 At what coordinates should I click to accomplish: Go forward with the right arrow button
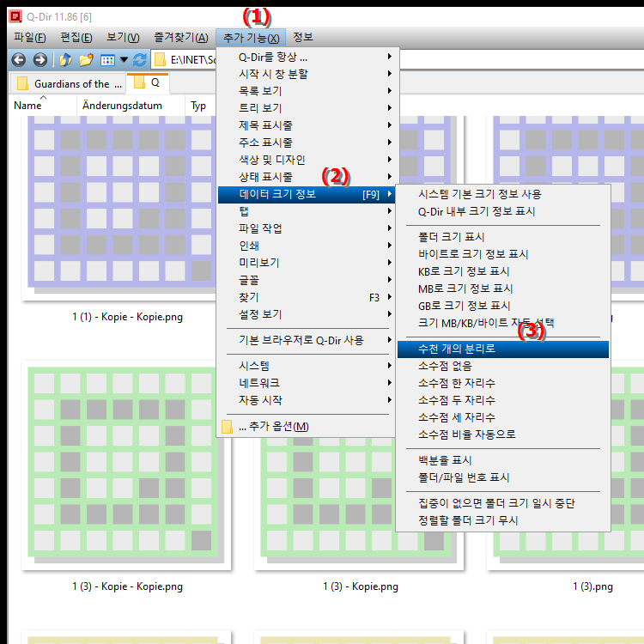pyautogui.click(x=40, y=60)
